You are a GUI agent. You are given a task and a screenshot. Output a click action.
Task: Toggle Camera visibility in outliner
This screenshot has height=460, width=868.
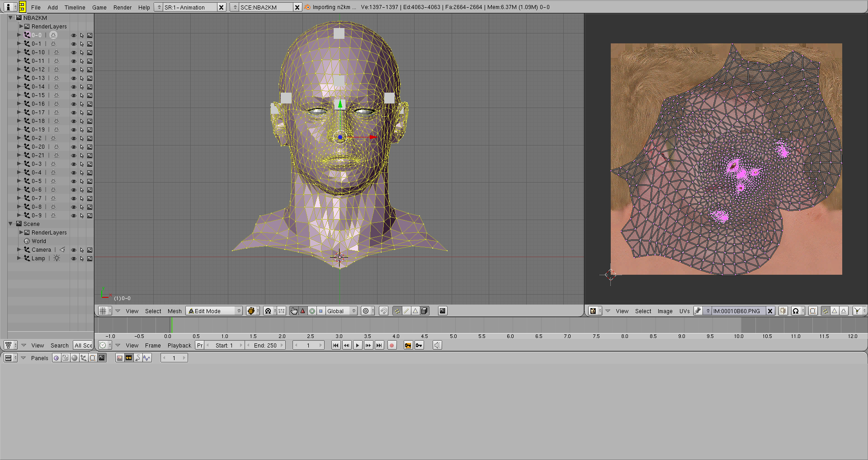pyautogui.click(x=73, y=250)
